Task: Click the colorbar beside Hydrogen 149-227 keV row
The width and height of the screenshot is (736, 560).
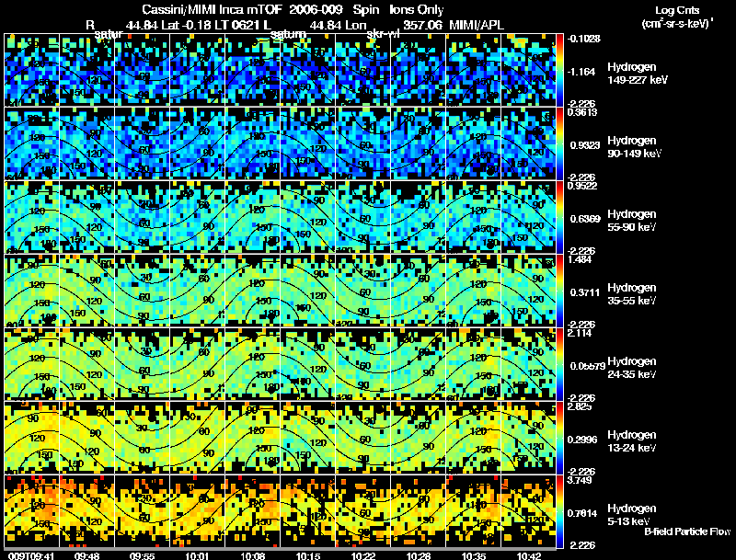Action: click(x=559, y=70)
